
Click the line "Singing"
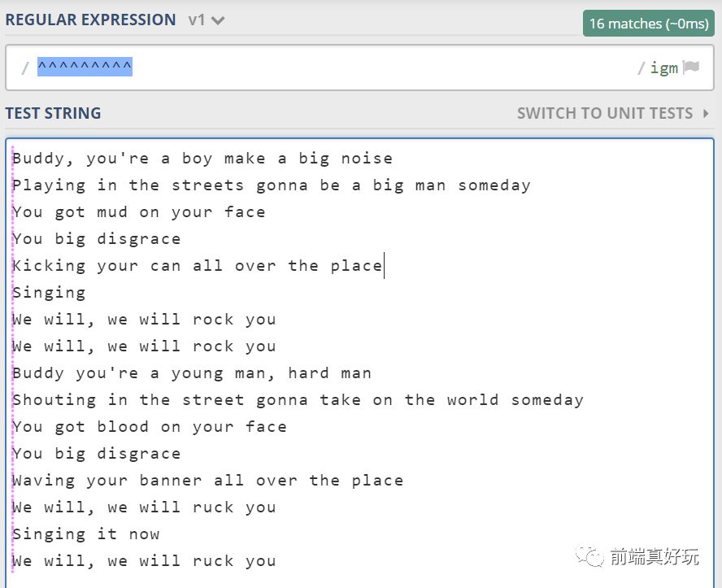[x=49, y=293]
